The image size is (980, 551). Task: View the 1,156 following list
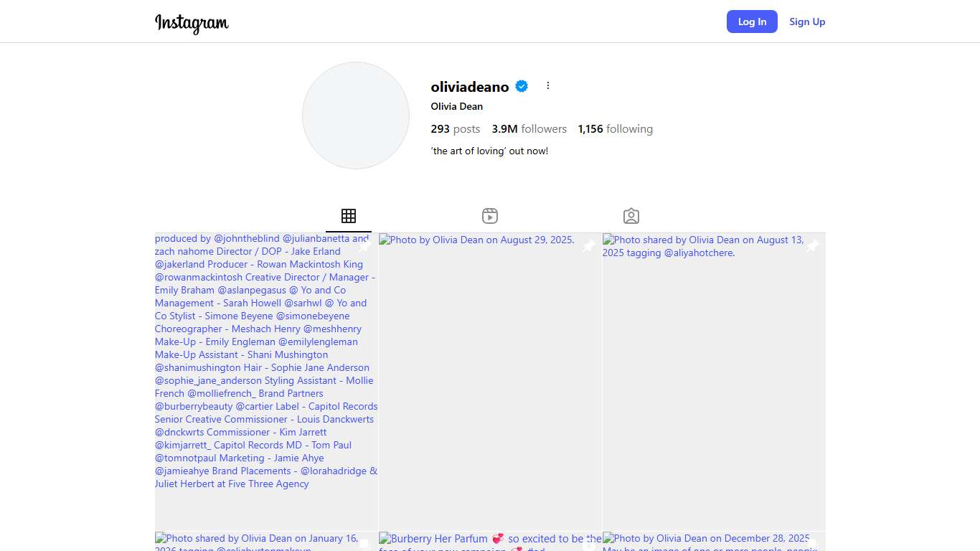pyautogui.click(x=615, y=129)
